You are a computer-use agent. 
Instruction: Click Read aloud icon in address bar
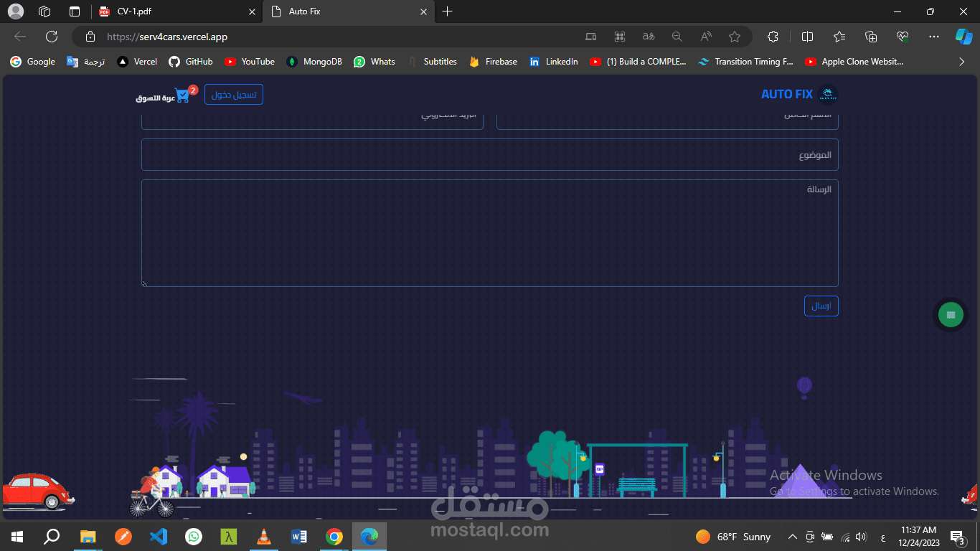coord(706,37)
